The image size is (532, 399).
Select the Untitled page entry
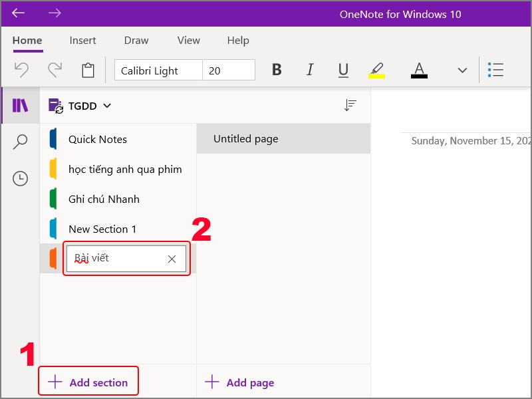[284, 139]
